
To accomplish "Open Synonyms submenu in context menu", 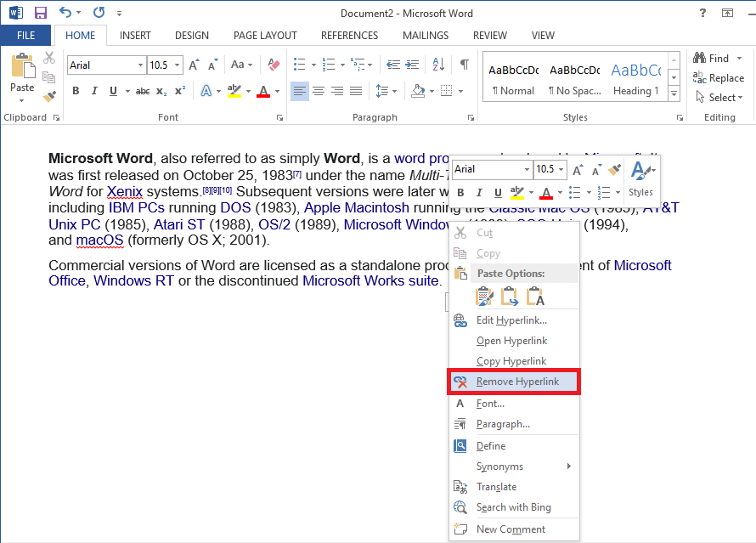I will pyautogui.click(x=514, y=467).
